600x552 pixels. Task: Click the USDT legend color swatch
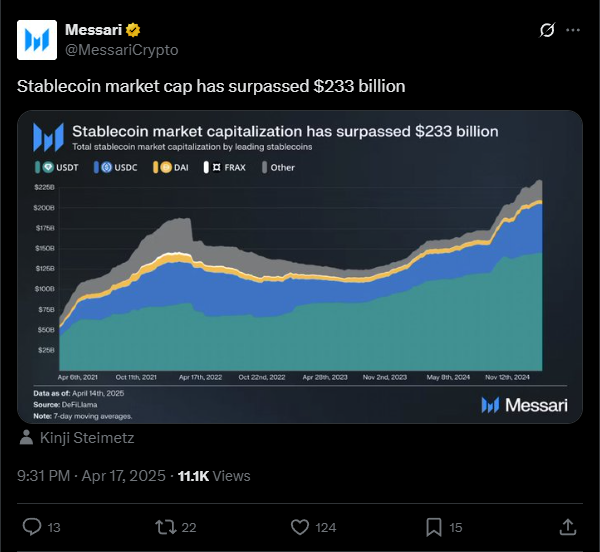(38, 167)
